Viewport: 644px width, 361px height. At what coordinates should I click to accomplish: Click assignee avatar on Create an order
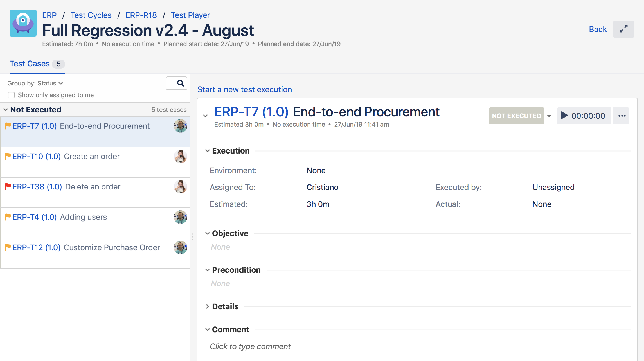pyautogui.click(x=180, y=156)
